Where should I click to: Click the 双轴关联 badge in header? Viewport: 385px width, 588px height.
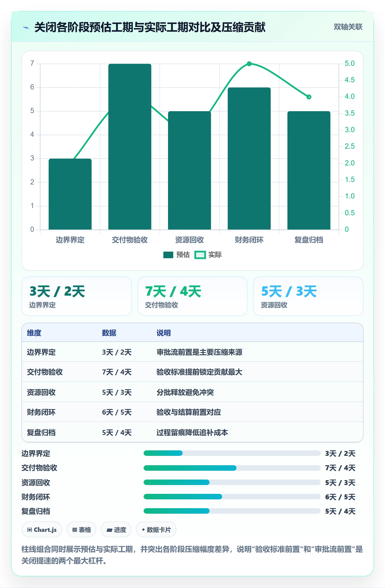click(348, 27)
